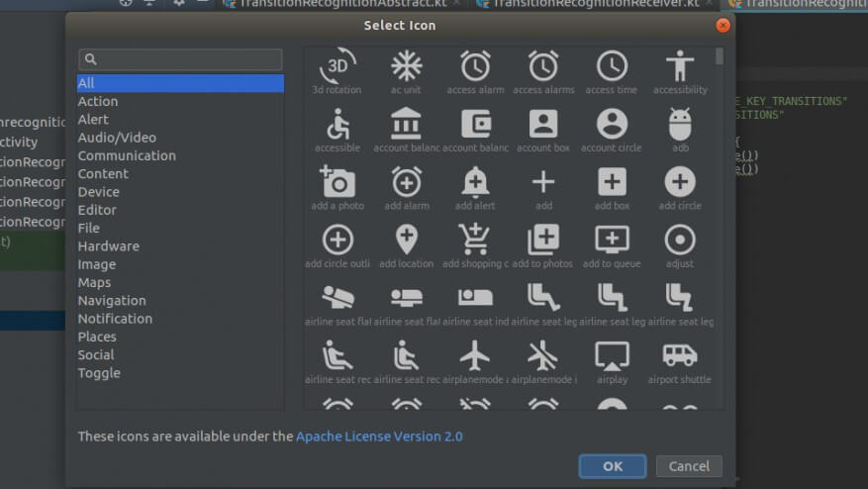Viewport: 868px width, 489px height.
Task: Pick the account box icon
Action: [543, 124]
